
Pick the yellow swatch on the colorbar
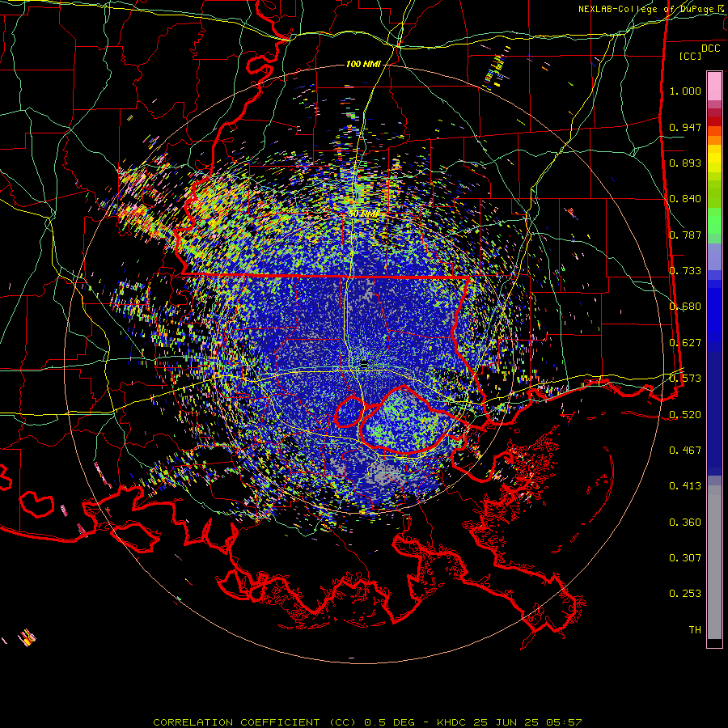[714, 159]
